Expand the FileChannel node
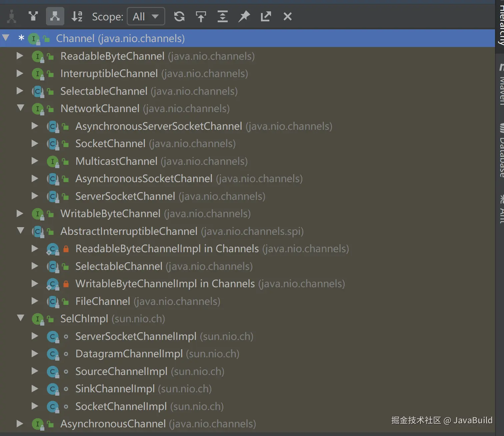504x436 pixels. tap(35, 301)
